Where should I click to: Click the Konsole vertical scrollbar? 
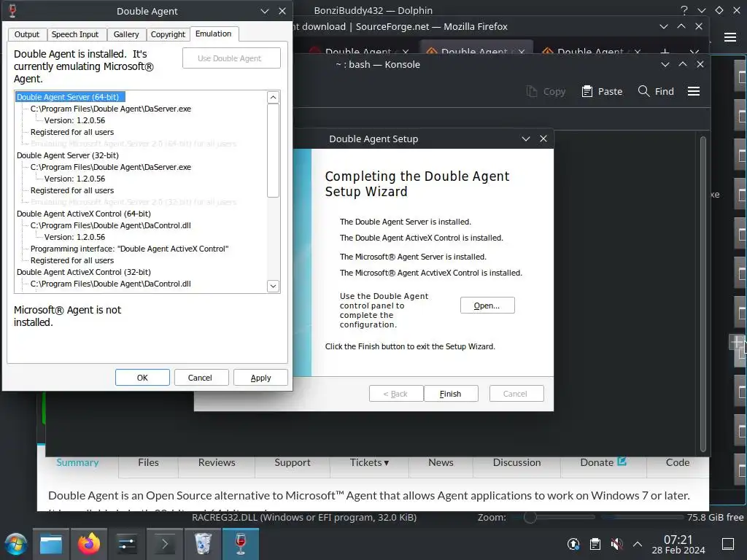pos(703,293)
